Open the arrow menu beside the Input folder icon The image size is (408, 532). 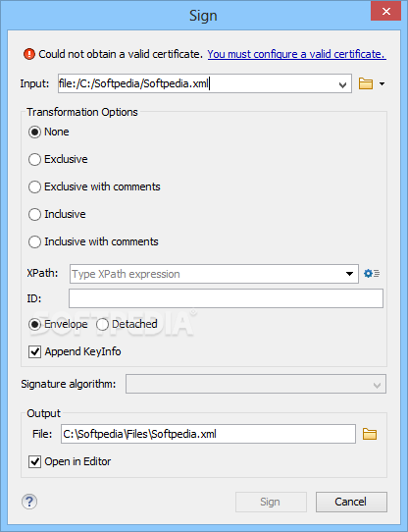382,83
